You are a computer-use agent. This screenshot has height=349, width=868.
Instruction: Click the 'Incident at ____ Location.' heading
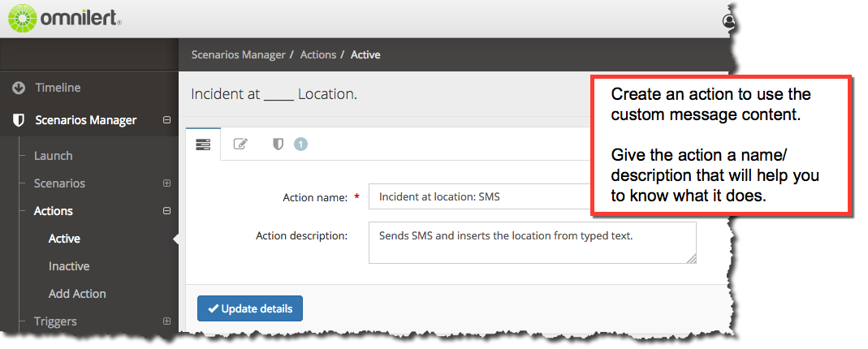(274, 94)
